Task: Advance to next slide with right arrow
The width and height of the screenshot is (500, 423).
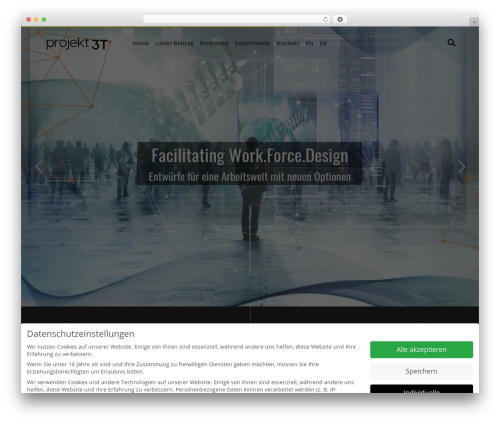Action: tap(461, 167)
